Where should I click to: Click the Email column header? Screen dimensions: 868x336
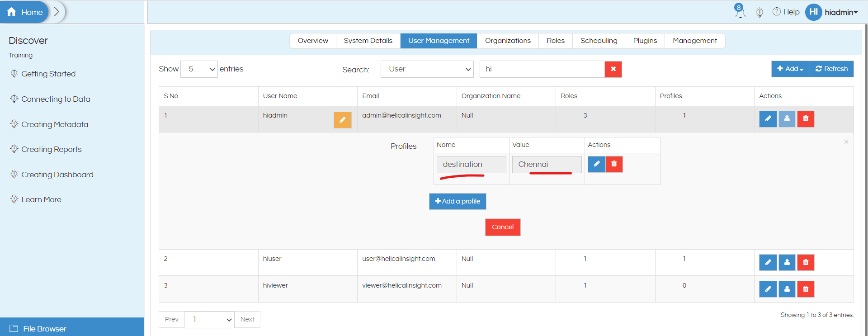tap(407, 96)
